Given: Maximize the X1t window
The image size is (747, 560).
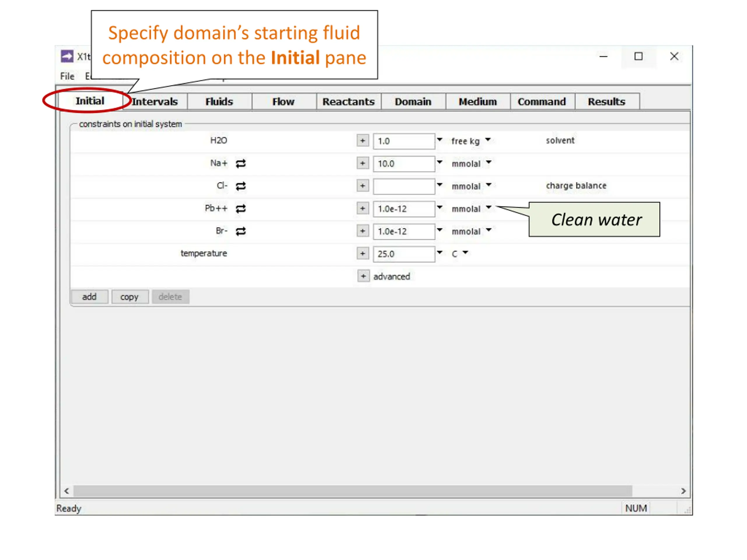Looking at the screenshot, I should 638,57.
